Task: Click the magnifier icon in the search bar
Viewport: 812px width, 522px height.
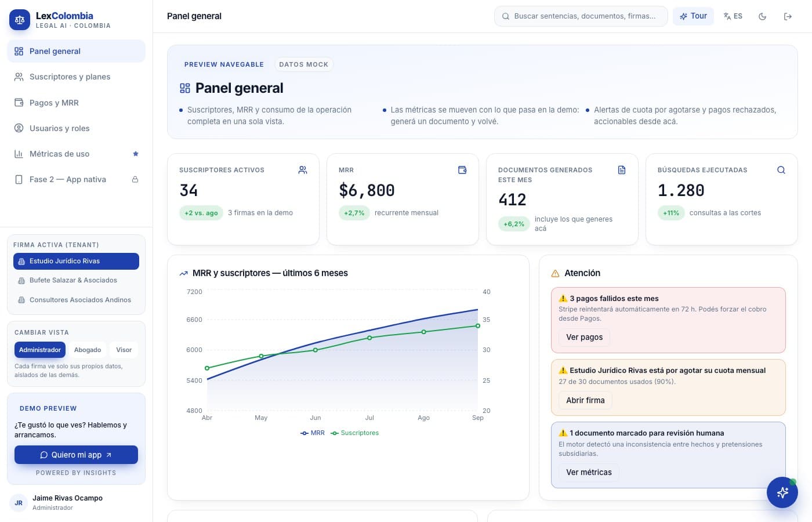Action: tap(506, 16)
